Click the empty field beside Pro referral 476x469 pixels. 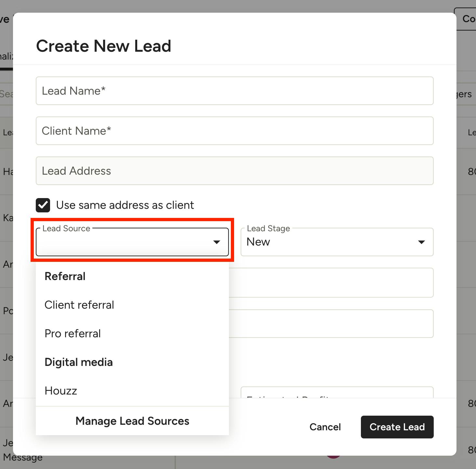(x=331, y=324)
